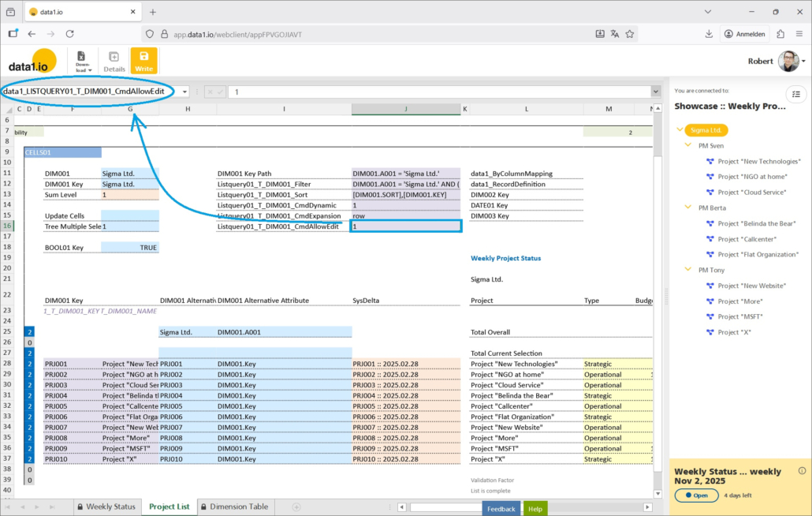812x516 pixels.
Task: Open the Download Excel icon menu
Action: point(83,61)
